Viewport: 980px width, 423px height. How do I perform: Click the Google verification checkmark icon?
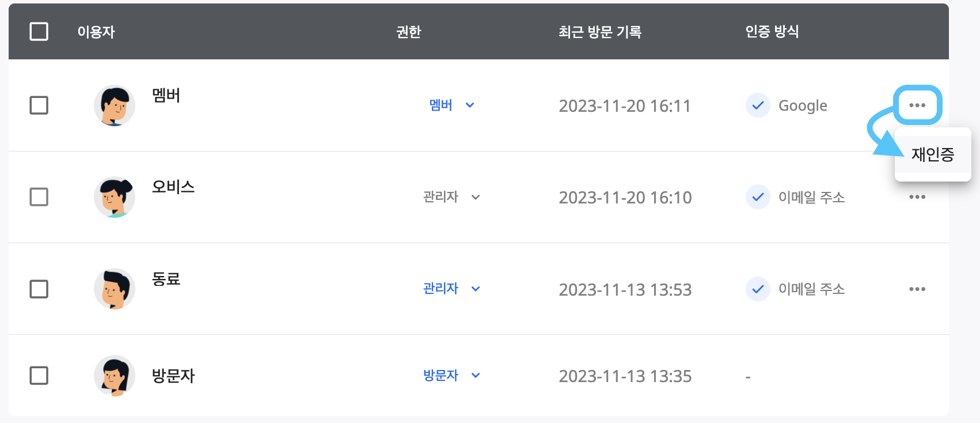pos(758,105)
